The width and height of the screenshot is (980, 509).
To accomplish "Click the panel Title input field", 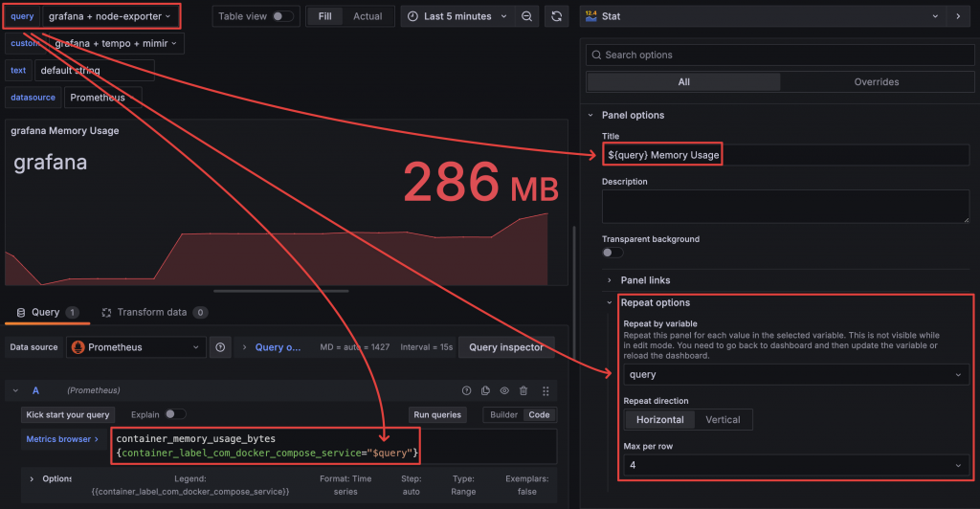I will pos(786,155).
